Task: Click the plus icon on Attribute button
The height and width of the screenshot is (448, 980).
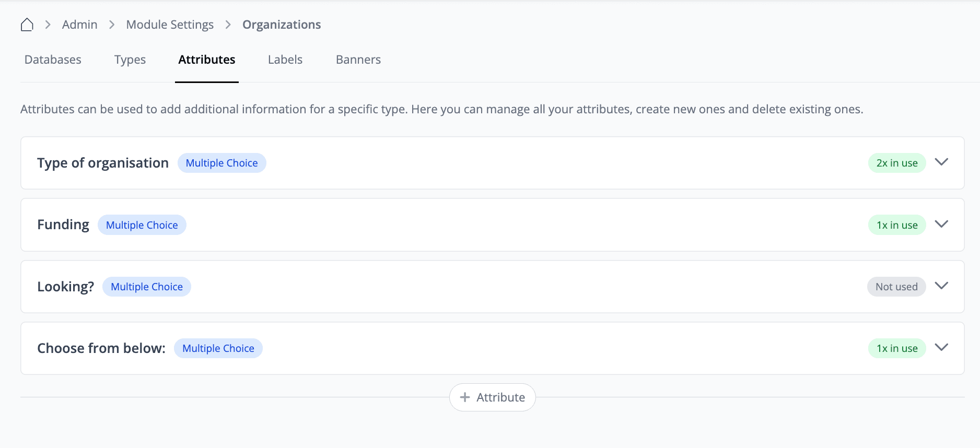Action: (464, 397)
